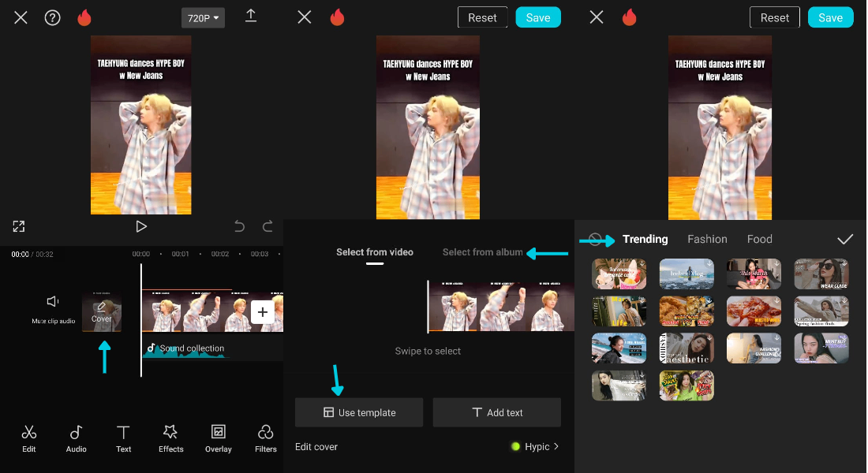Play the video preview
868x473 pixels.
(x=141, y=226)
